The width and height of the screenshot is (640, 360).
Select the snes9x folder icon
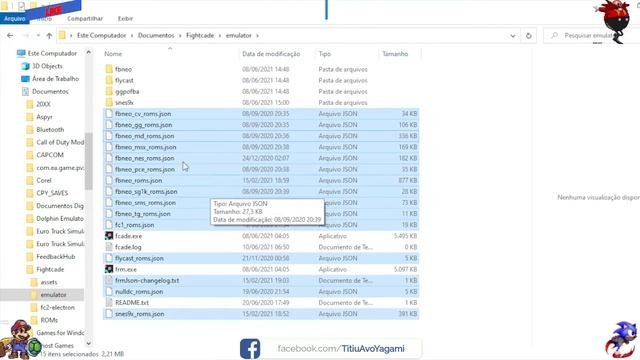tap(109, 102)
